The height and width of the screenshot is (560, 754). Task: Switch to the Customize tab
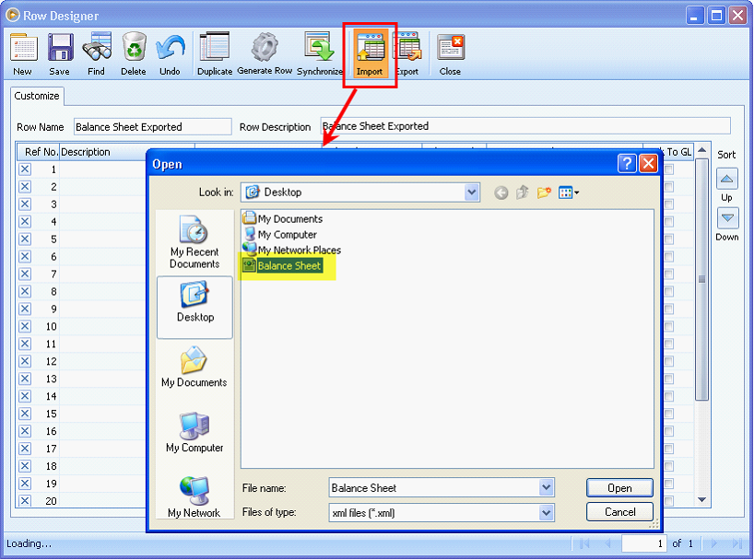coord(36,96)
